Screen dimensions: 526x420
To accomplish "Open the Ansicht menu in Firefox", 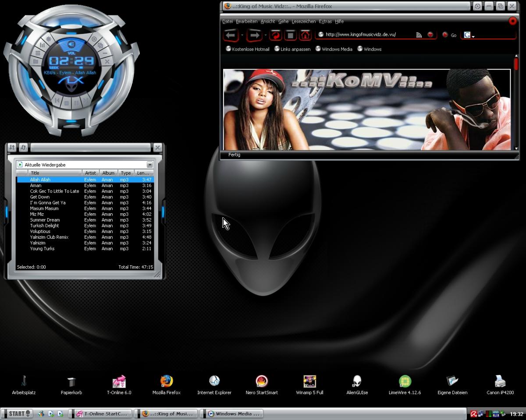I will coord(268,21).
